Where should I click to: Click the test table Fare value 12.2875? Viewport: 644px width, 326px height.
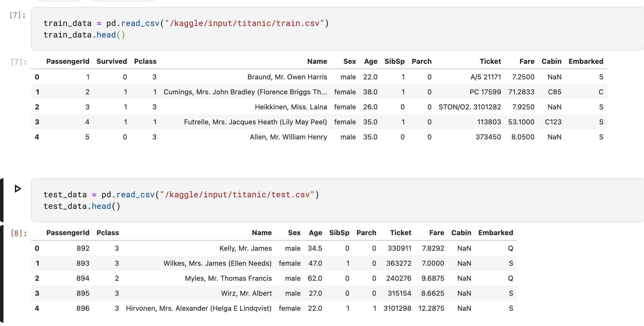(x=431, y=308)
